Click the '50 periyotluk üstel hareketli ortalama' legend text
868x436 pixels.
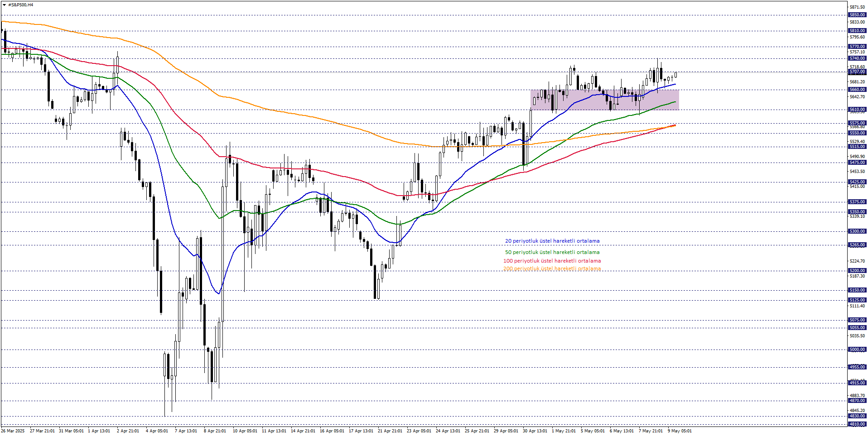(552, 252)
